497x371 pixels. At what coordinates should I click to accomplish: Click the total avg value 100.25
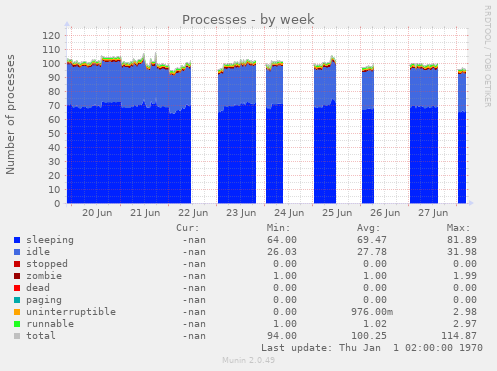(369, 336)
